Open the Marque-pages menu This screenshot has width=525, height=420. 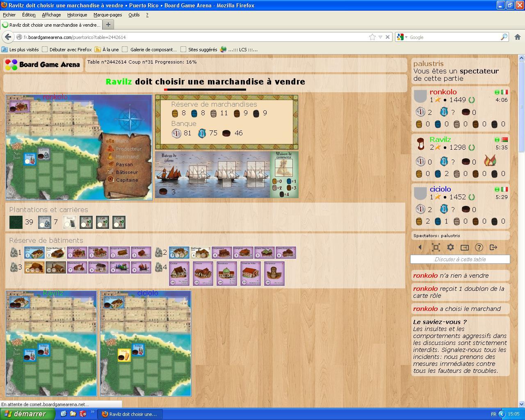pyautogui.click(x=107, y=15)
